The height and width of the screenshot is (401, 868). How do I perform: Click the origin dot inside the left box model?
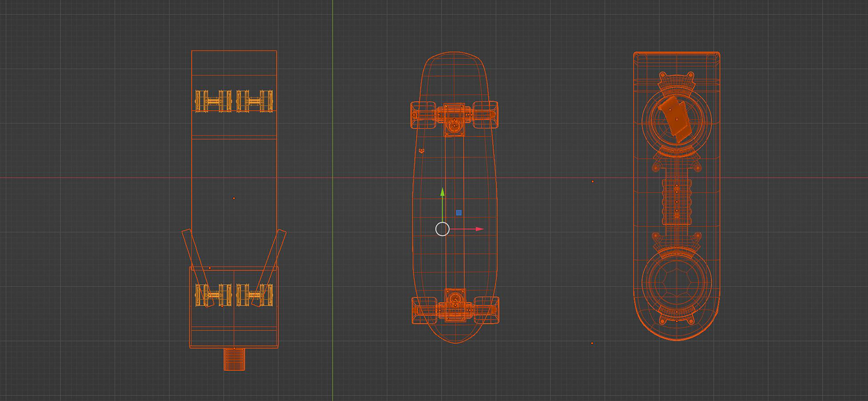click(234, 198)
